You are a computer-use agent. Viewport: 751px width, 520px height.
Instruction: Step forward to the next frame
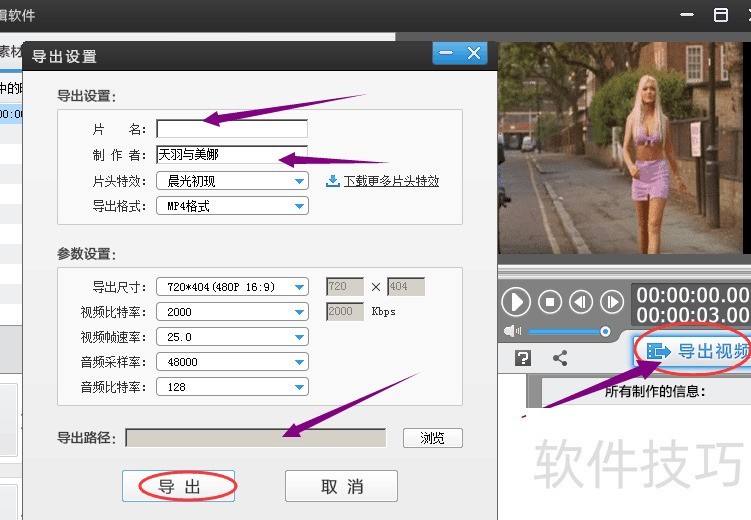tap(611, 301)
